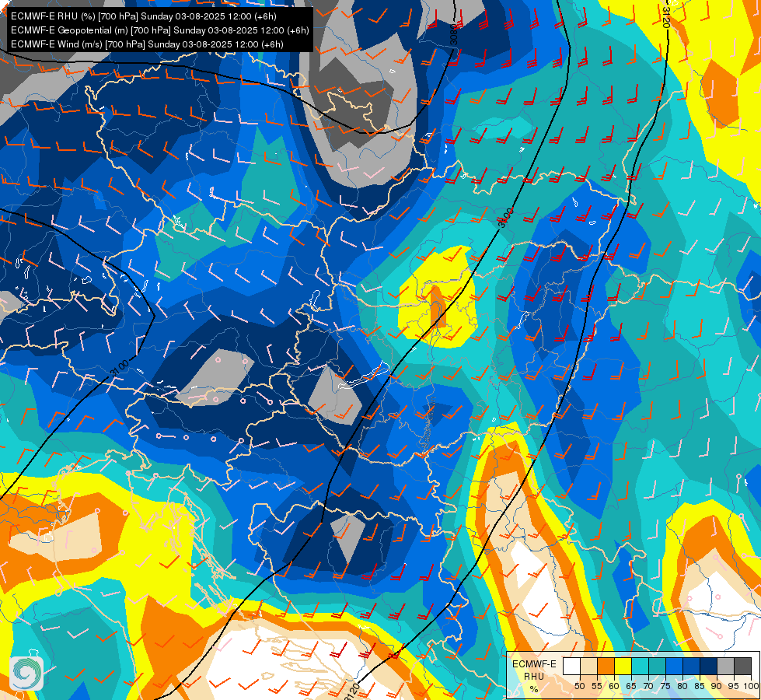Click the legend value 55
Screen dimensions: 761x700
(596, 686)
